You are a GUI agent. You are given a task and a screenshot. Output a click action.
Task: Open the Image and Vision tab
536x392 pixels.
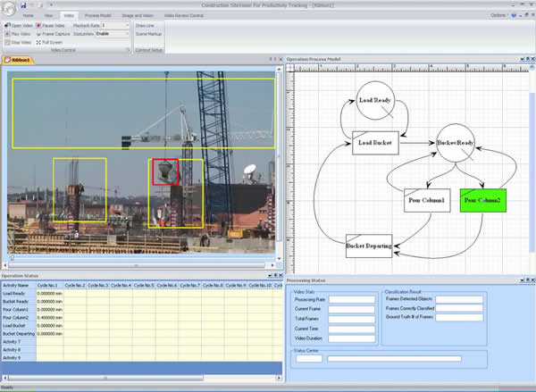tap(137, 16)
